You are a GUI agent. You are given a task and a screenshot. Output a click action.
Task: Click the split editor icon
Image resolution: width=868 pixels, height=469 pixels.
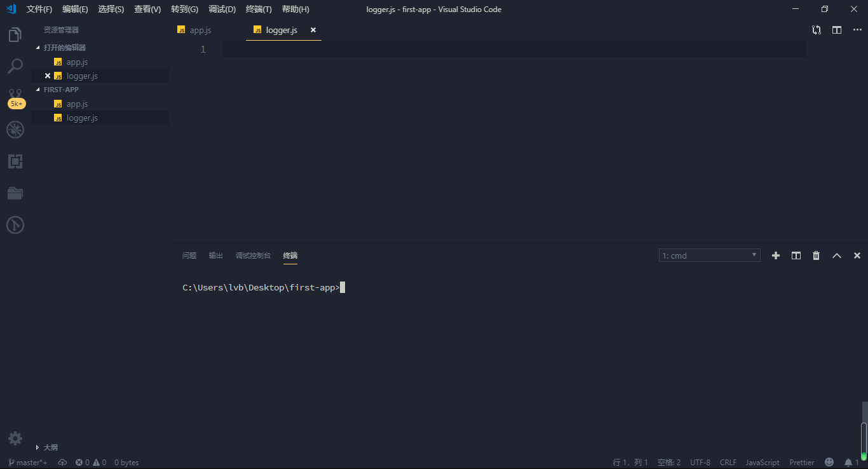tap(837, 30)
